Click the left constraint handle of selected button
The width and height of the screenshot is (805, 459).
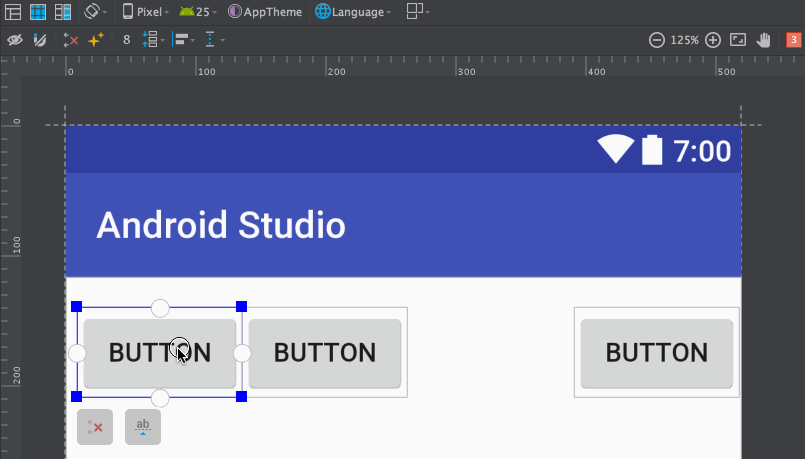tap(77, 353)
